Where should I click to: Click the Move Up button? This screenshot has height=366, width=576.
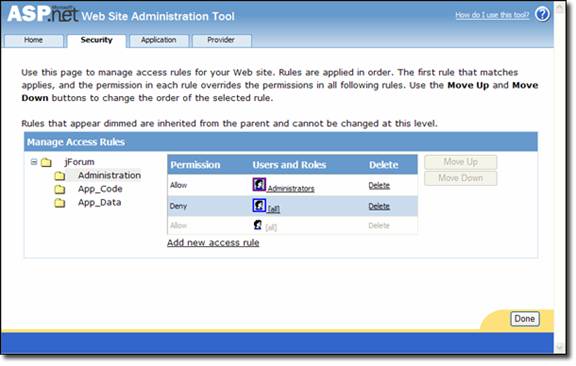click(x=461, y=162)
